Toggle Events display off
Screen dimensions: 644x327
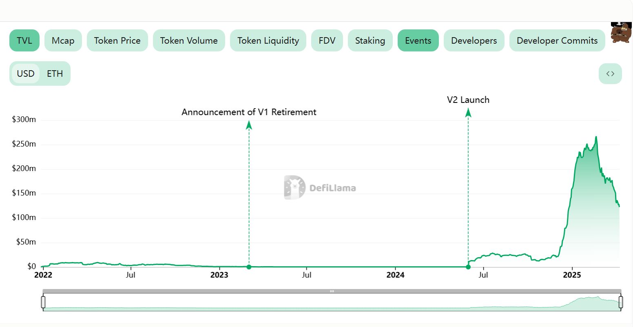[418, 40]
